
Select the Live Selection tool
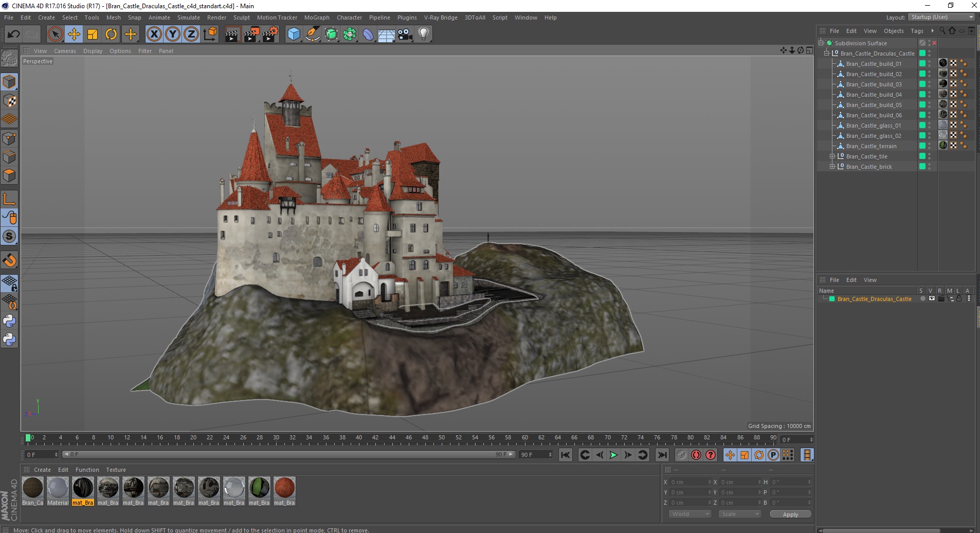[55, 34]
